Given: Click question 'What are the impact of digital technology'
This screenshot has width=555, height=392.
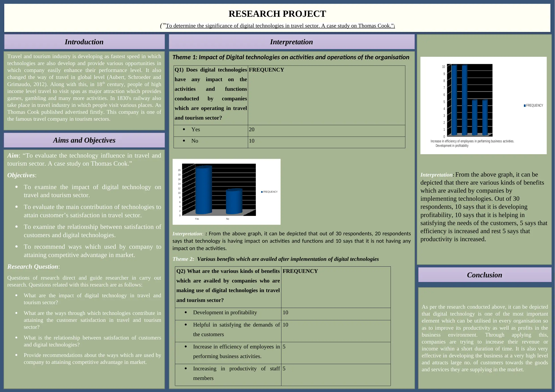Looking at the screenshot, I should tap(92, 299).
